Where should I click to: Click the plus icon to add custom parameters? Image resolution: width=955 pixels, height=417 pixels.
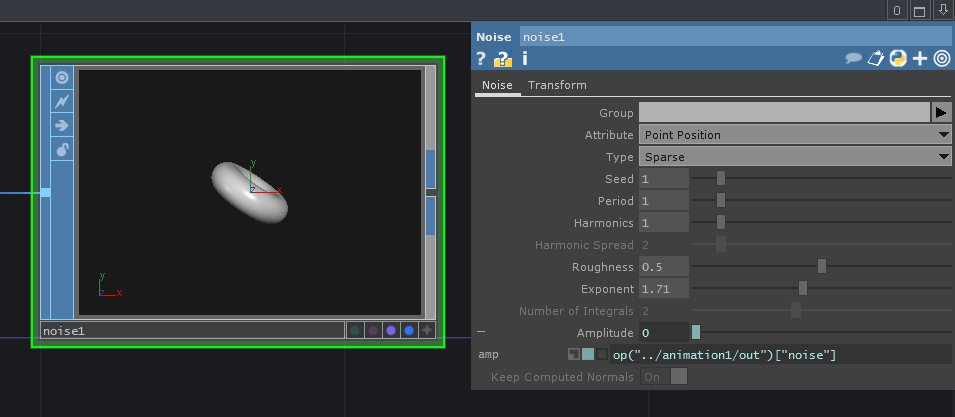920,59
